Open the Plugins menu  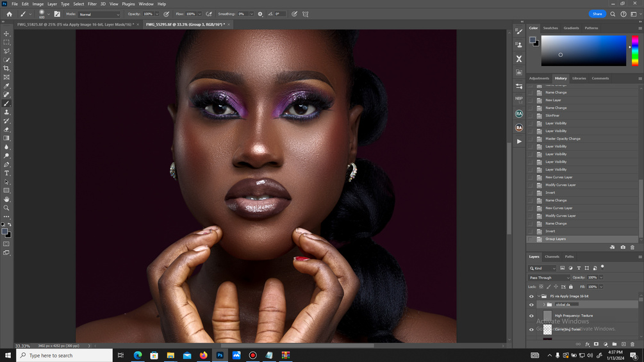(x=128, y=4)
